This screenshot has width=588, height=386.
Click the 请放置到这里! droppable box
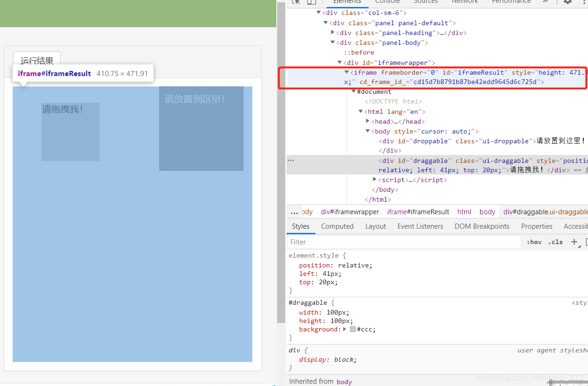pyautogui.click(x=201, y=128)
